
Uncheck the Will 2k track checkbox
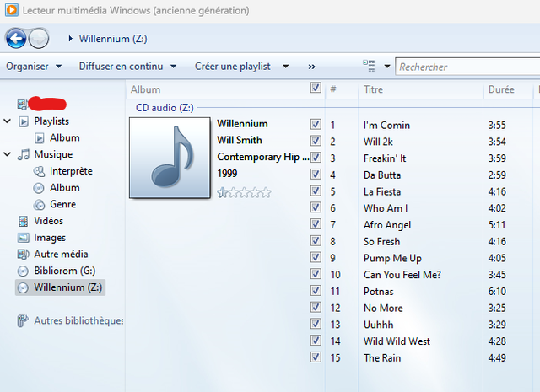[316, 141]
